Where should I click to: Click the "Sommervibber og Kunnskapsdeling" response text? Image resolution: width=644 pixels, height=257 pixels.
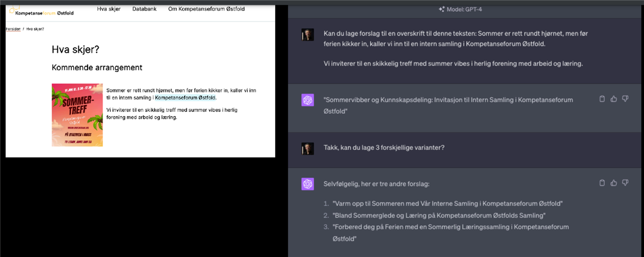[448, 106]
